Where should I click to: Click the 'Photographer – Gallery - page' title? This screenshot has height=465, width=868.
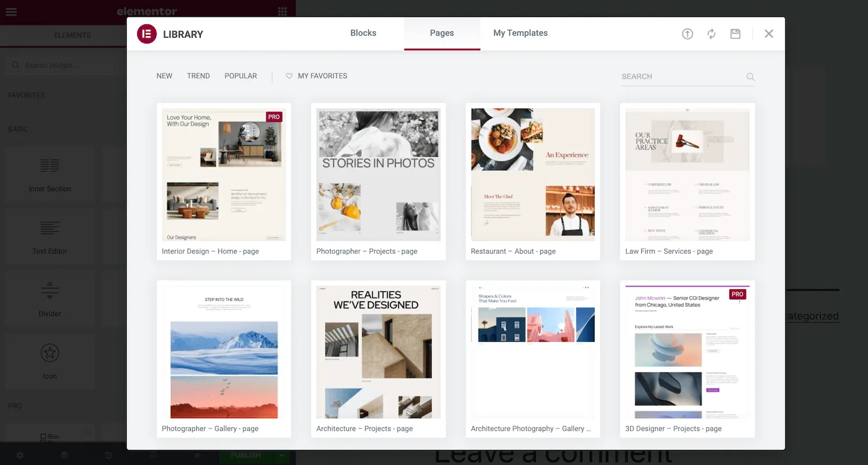click(210, 429)
